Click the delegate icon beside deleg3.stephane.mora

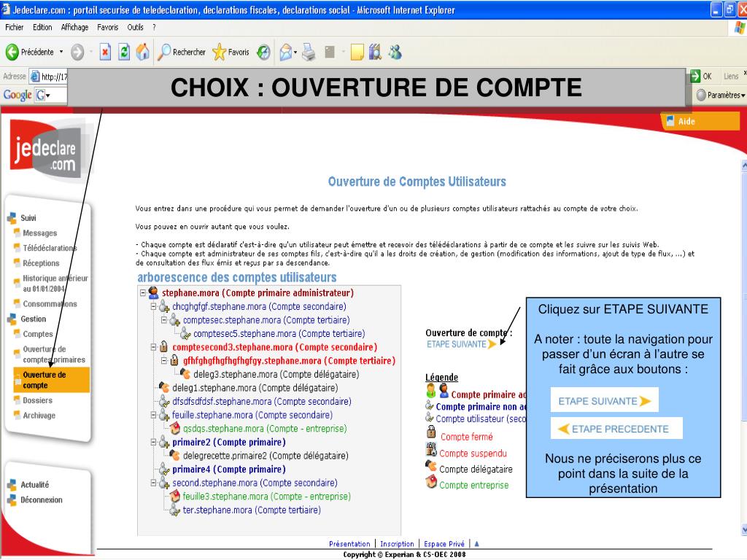[185, 374]
